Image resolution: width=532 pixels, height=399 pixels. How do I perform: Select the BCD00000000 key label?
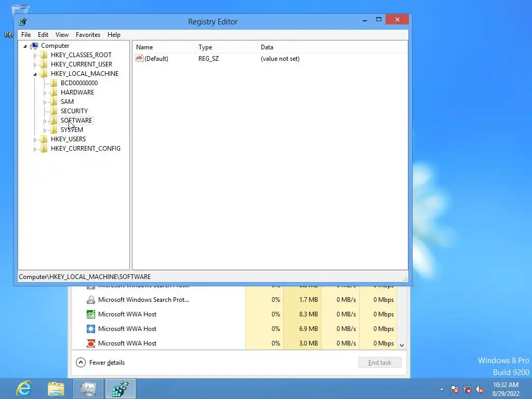[x=79, y=83]
